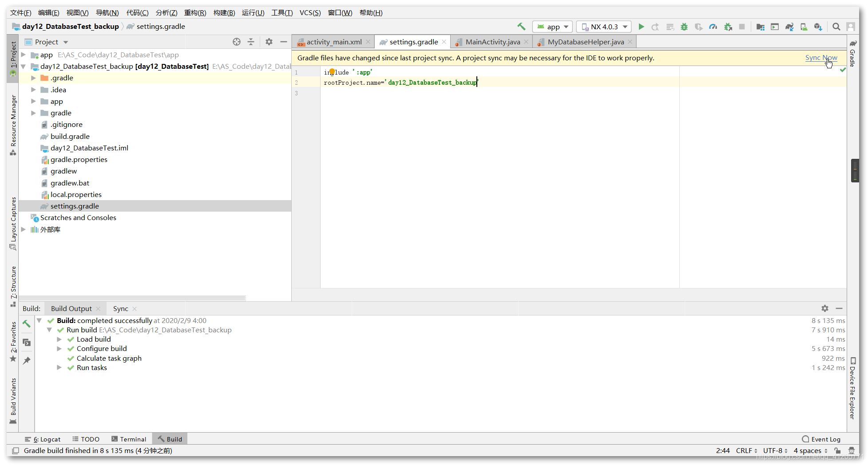Click the Stop square icon
The width and height of the screenshot is (868, 465).
(742, 27)
